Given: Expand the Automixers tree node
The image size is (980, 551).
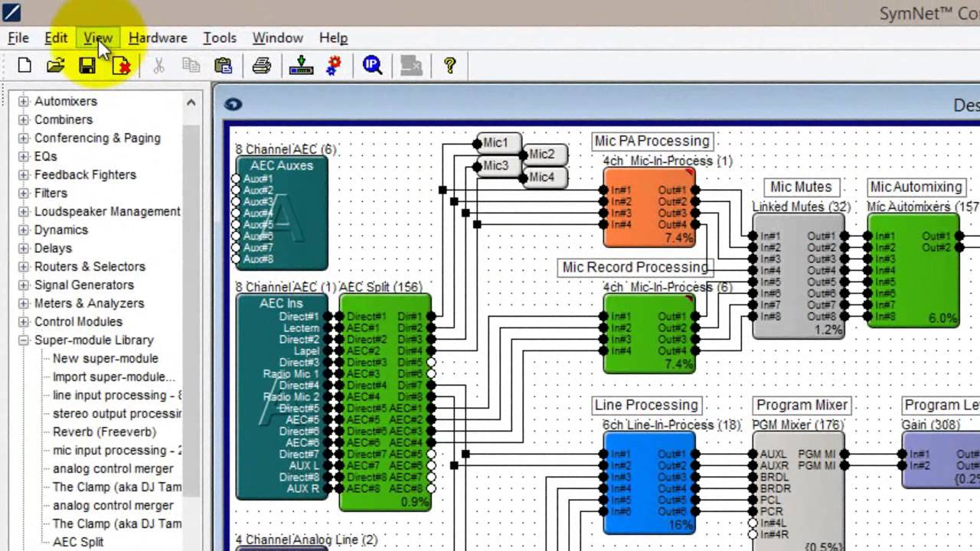Looking at the screenshot, I should (x=24, y=101).
